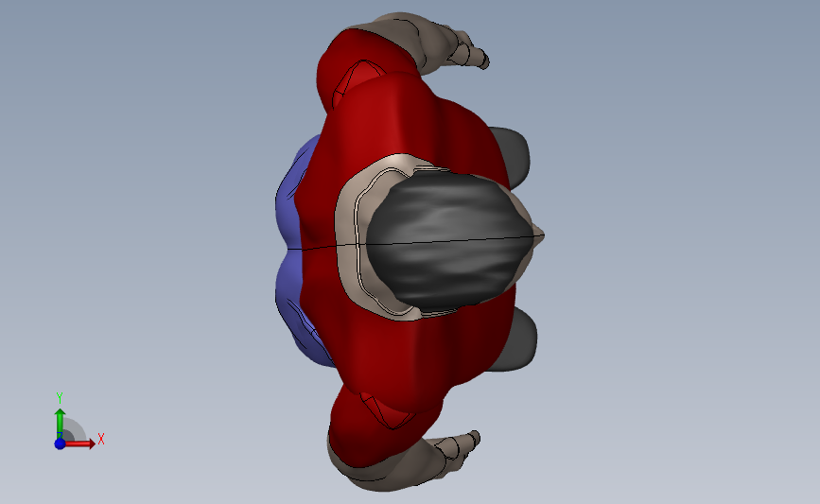
Task: Pick the figure's hand near the top
Action: (468, 48)
